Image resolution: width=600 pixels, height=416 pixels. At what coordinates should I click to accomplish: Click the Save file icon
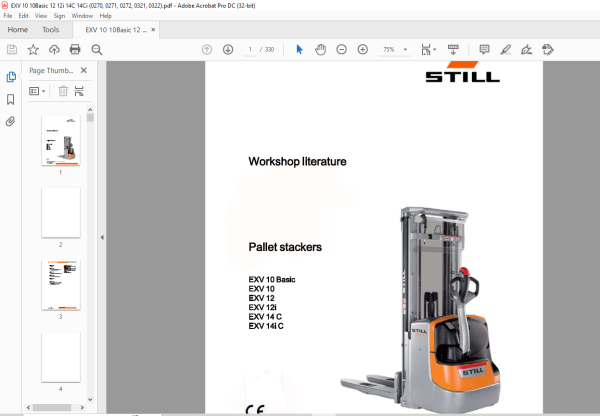pyautogui.click(x=12, y=49)
